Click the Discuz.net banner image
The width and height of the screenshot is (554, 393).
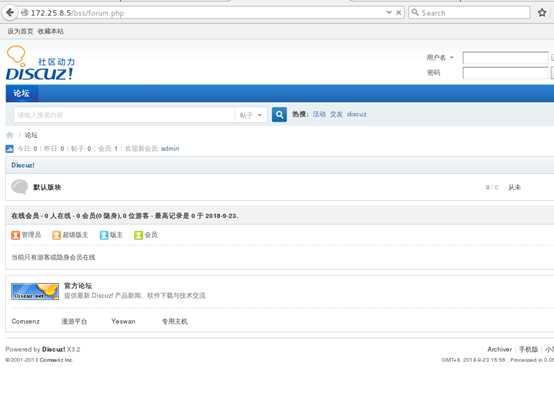35,292
